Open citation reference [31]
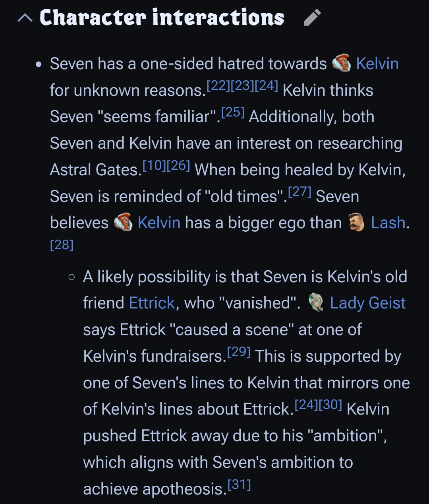The width and height of the screenshot is (429, 504). click(x=239, y=485)
